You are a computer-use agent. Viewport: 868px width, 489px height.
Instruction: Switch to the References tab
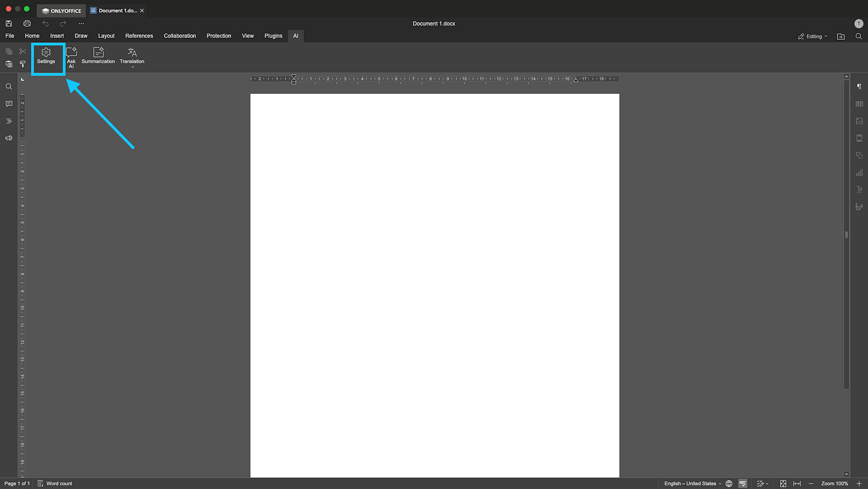139,36
